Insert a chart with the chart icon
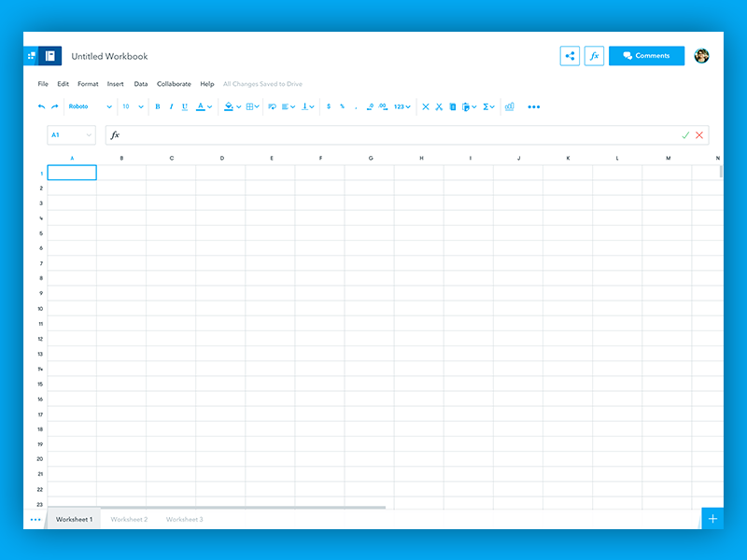Image resolution: width=747 pixels, height=560 pixels. click(509, 106)
